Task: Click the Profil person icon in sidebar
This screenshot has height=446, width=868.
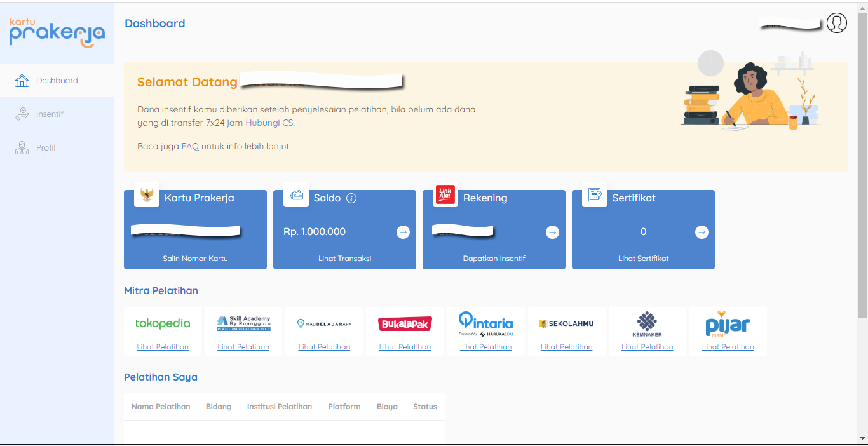Action: pos(22,148)
